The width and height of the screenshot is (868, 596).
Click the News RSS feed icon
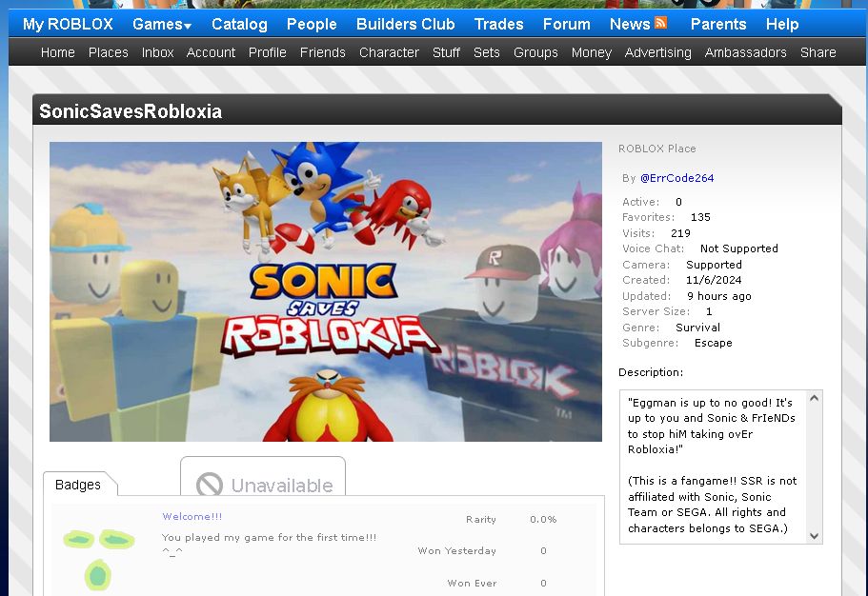pyautogui.click(x=660, y=23)
